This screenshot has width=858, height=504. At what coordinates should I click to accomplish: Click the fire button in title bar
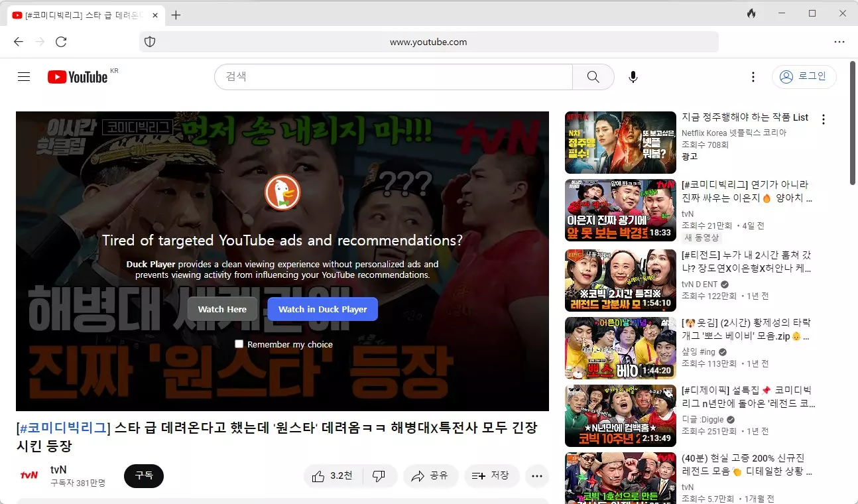[751, 13]
